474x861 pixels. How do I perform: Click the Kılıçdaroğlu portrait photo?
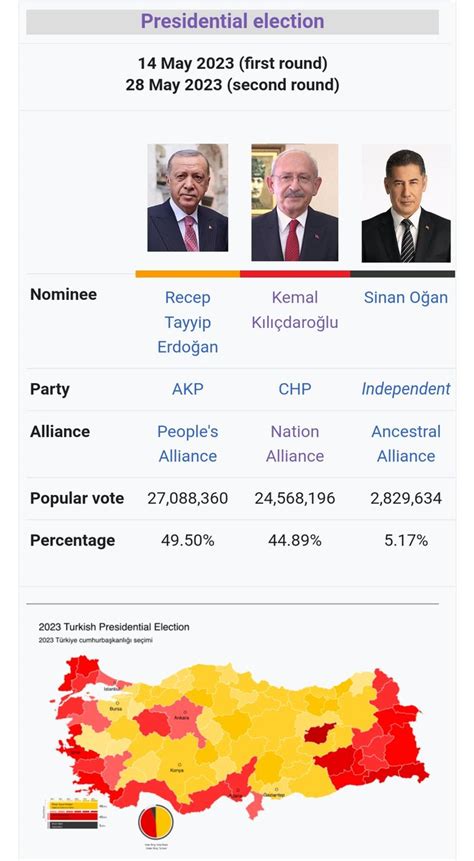pyautogui.click(x=295, y=202)
